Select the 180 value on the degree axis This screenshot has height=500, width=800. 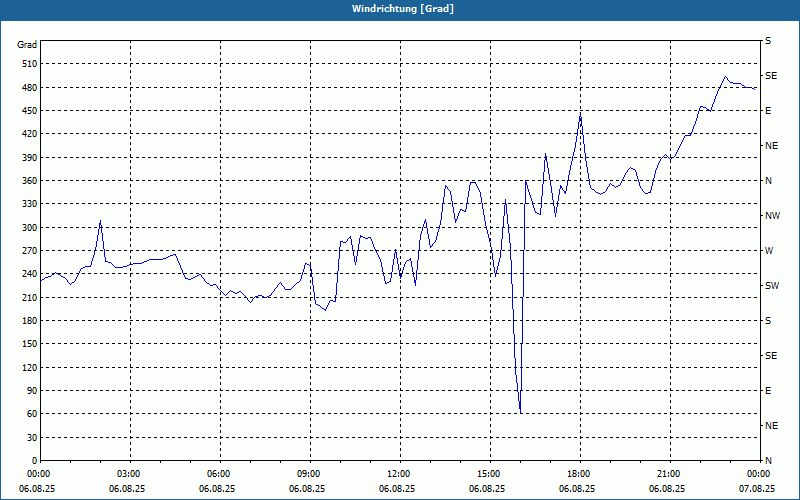(x=30, y=321)
